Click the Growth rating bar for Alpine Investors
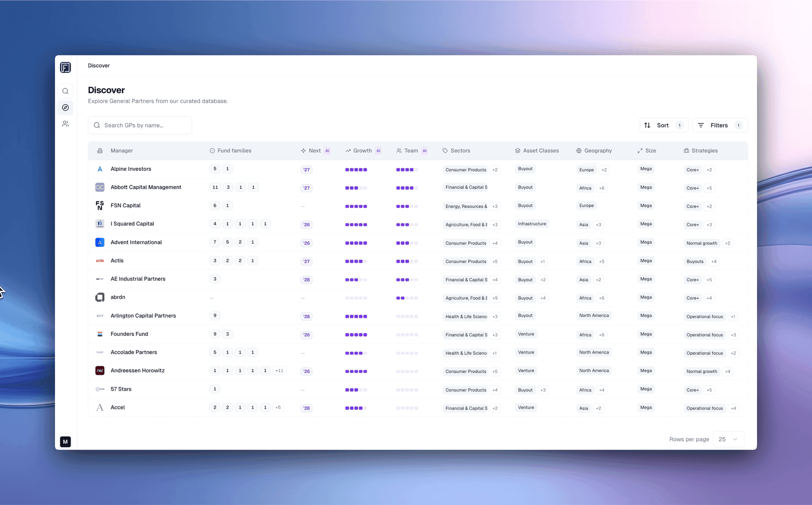The width and height of the screenshot is (812, 505). [356, 170]
